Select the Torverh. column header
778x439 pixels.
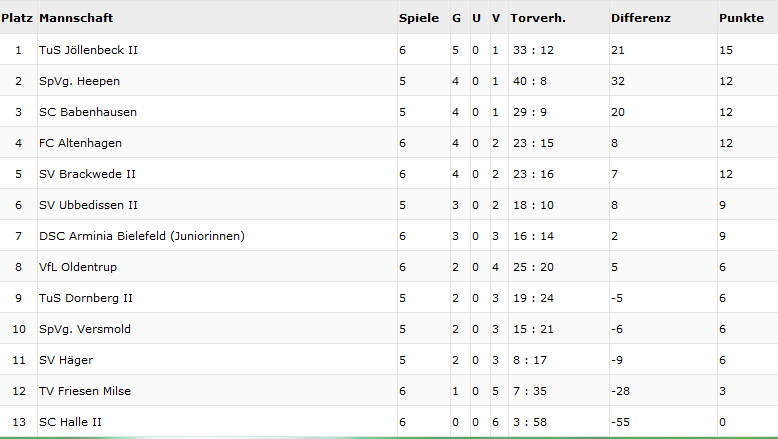pos(539,18)
